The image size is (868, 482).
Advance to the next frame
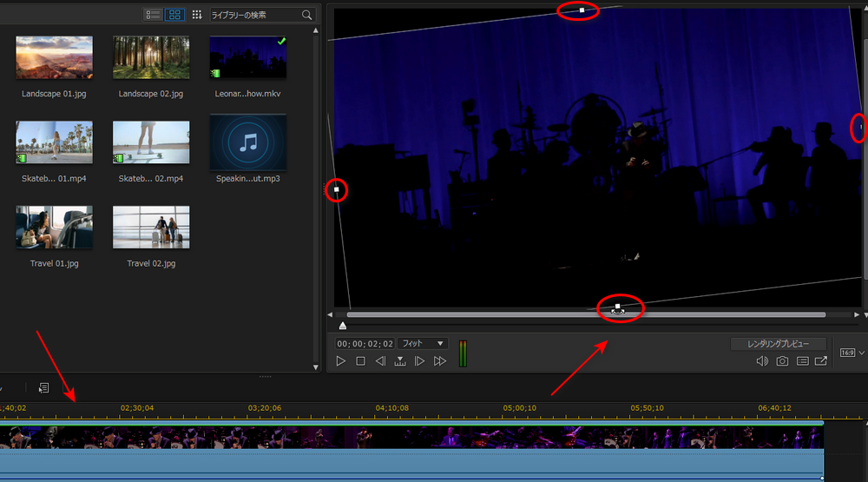coord(419,361)
